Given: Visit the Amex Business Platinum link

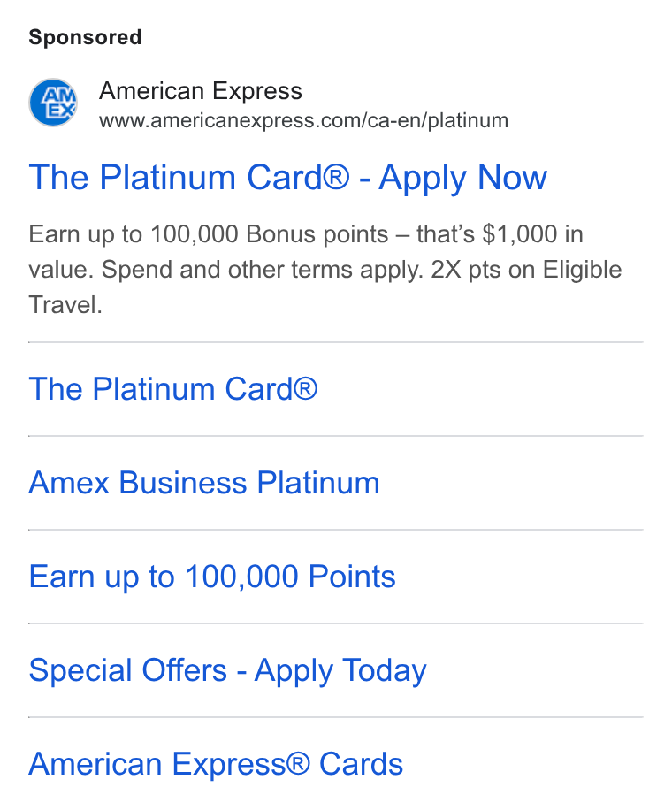Looking at the screenshot, I should pos(204,483).
